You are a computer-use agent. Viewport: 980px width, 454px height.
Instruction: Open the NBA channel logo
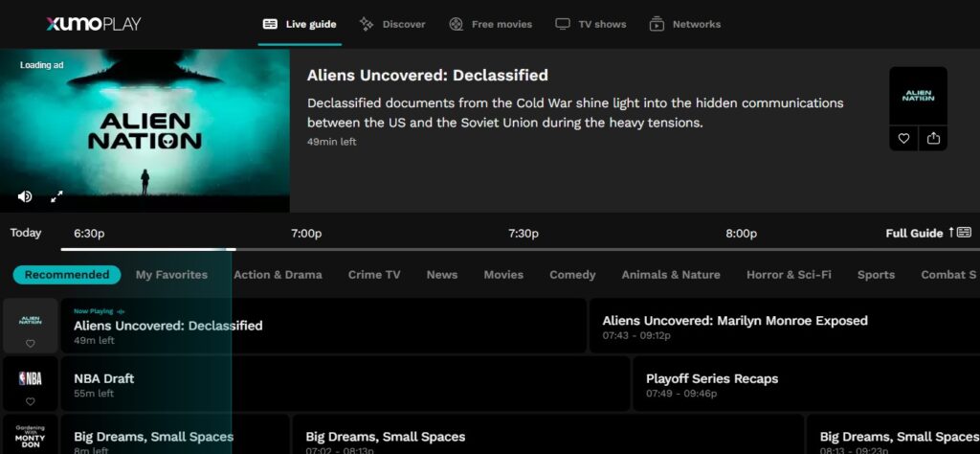click(x=30, y=378)
